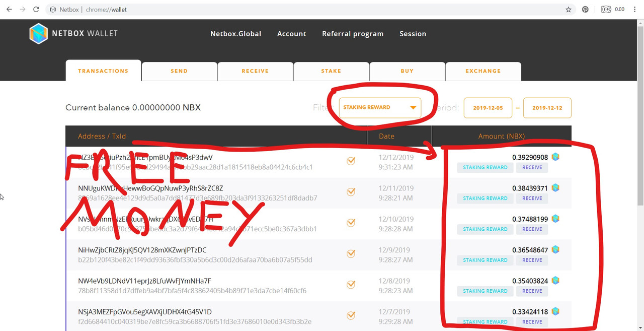Click the confirmed checkmark for 12/11/2019 transaction
The height and width of the screenshot is (331, 644).
(351, 192)
